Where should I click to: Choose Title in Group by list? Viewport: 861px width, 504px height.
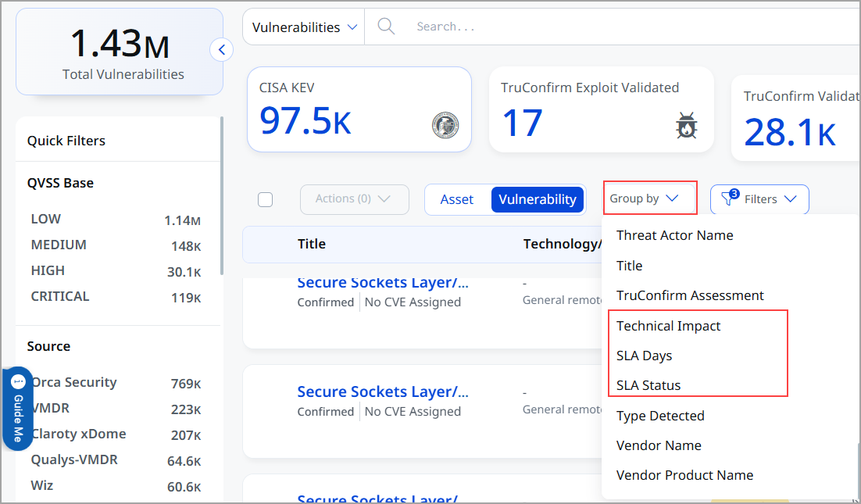(629, 266)
